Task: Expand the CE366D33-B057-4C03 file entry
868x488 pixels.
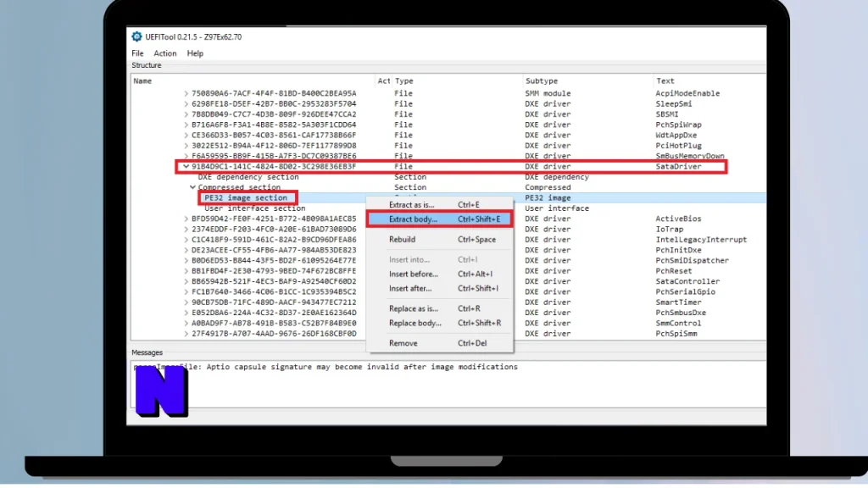Action: pos(186,135)
